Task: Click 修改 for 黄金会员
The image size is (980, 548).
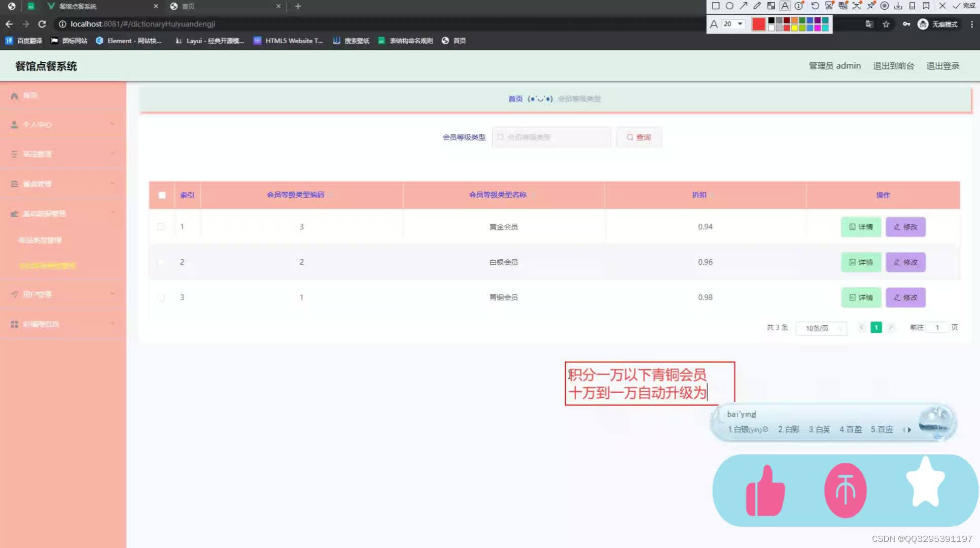Action: pos(905,227)
